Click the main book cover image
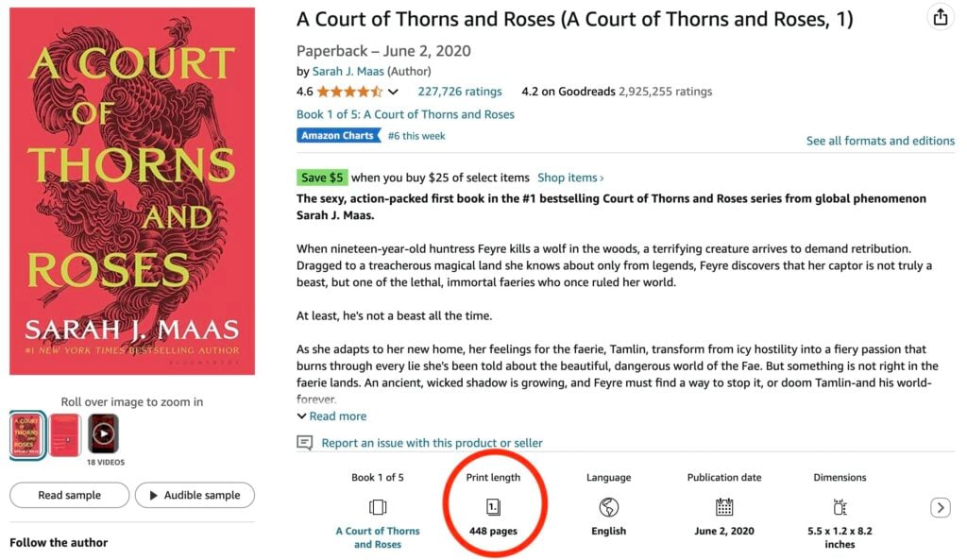The height and width of the screenshot is (560, 967). [132, 191]
